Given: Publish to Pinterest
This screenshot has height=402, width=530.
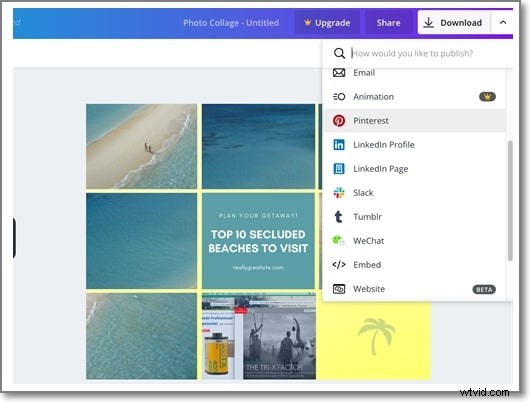Looking at the screenshot, I should tap(414, 121).
